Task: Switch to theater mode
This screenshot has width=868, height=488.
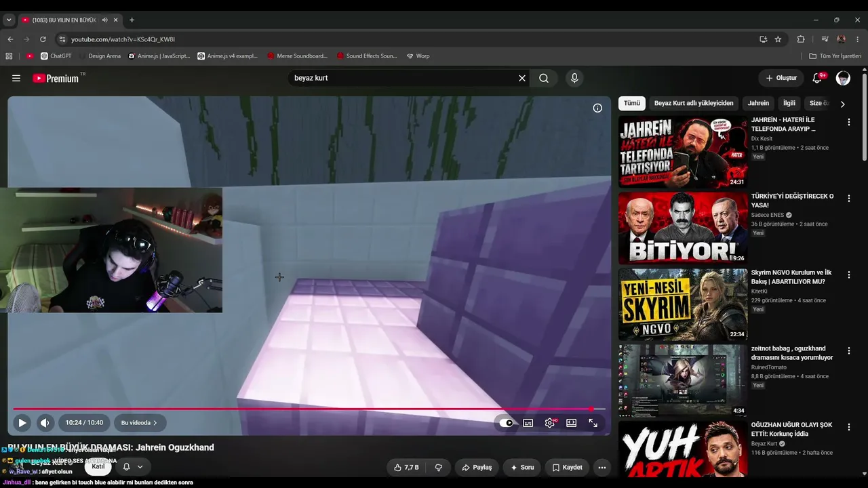Action: 572,423
